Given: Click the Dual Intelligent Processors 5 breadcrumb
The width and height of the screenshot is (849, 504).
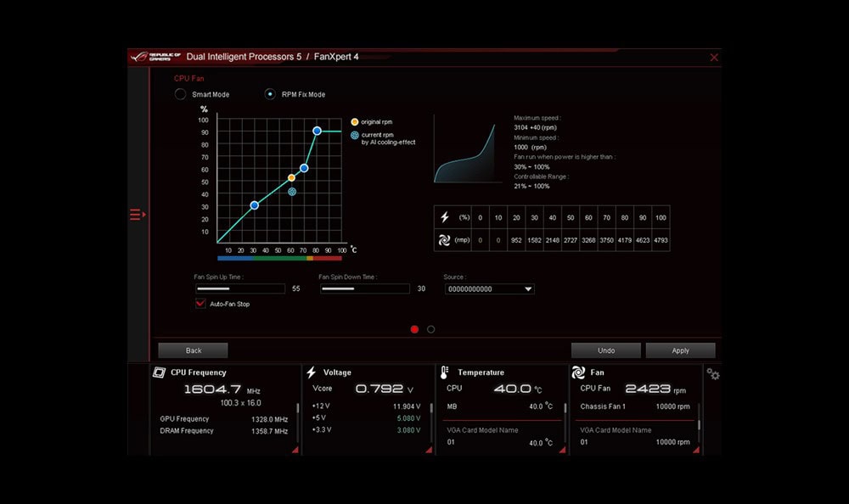Looking at the screenshot, I should coord(244,57).
